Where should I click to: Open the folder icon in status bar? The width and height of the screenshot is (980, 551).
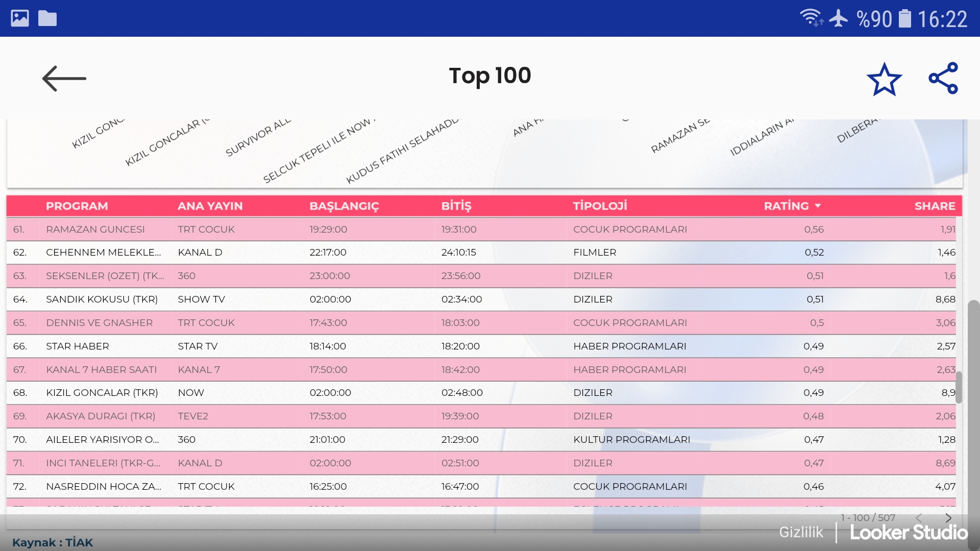[47, 18]
